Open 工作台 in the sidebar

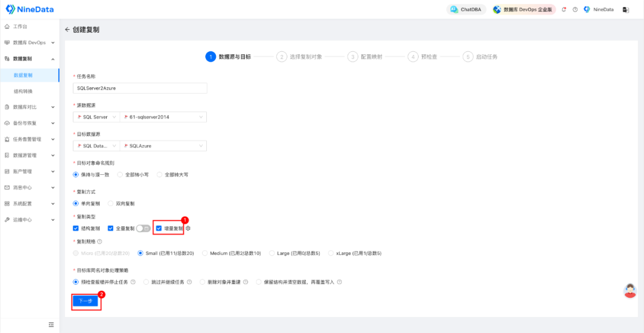click(20, 27)
